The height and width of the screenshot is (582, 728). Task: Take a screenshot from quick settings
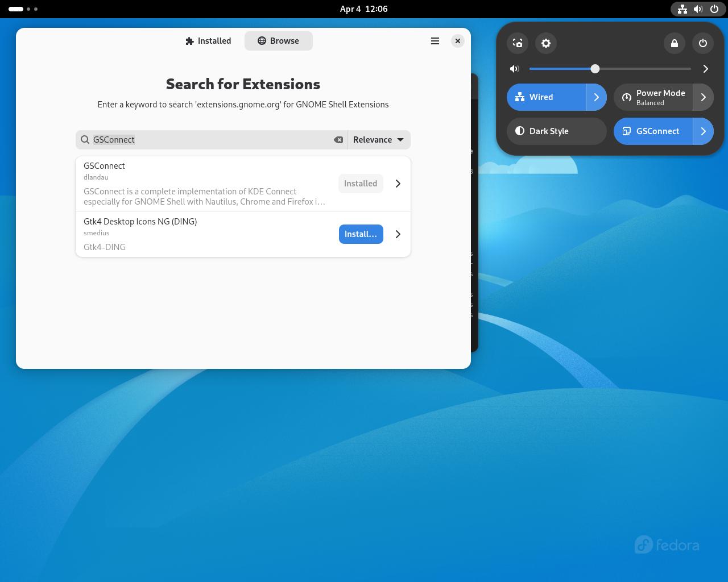coord(518,43)
